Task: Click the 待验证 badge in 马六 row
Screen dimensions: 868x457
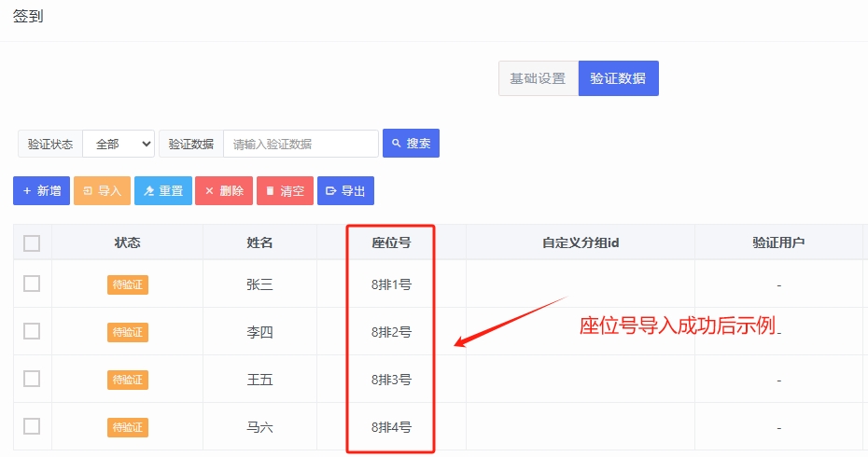Action: (127, 427)
